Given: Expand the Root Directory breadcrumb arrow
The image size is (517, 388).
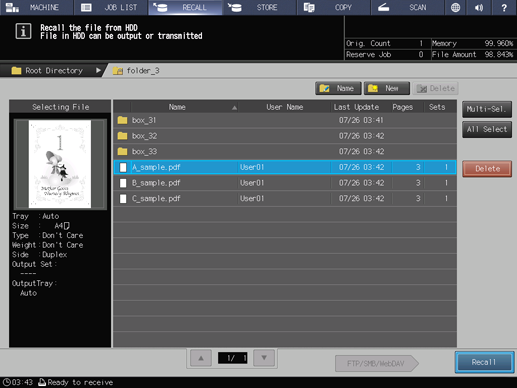Looking at the screenshot, I should [98, 70].
